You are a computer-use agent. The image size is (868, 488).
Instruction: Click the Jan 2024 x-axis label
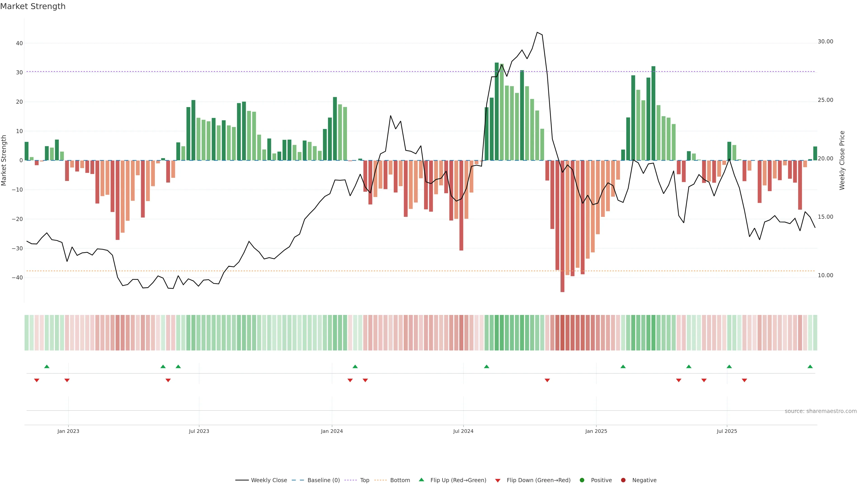(332, 431)
